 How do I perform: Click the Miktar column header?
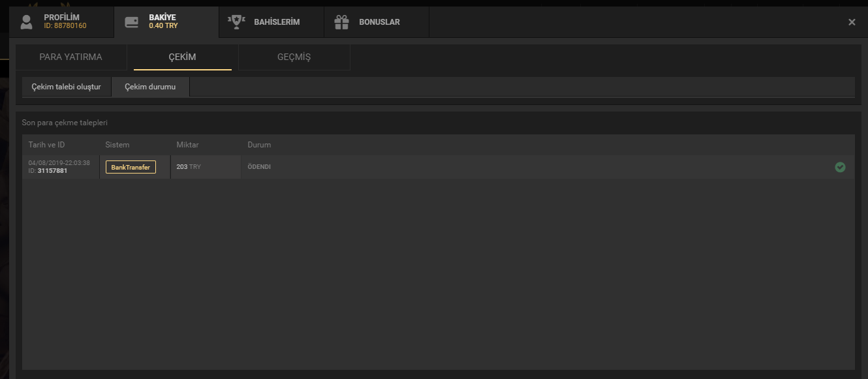click(187, 145)
